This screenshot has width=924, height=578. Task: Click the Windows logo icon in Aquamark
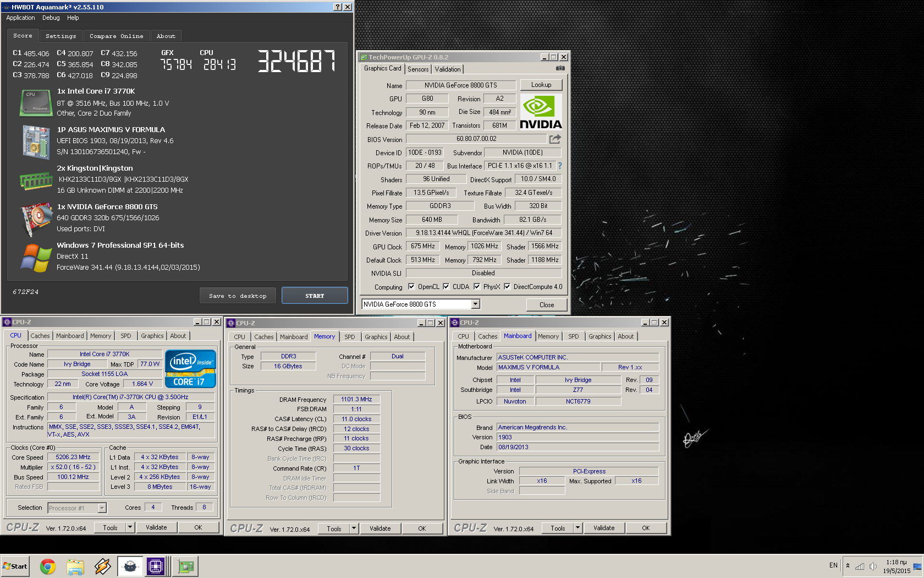tap(36, 258)
